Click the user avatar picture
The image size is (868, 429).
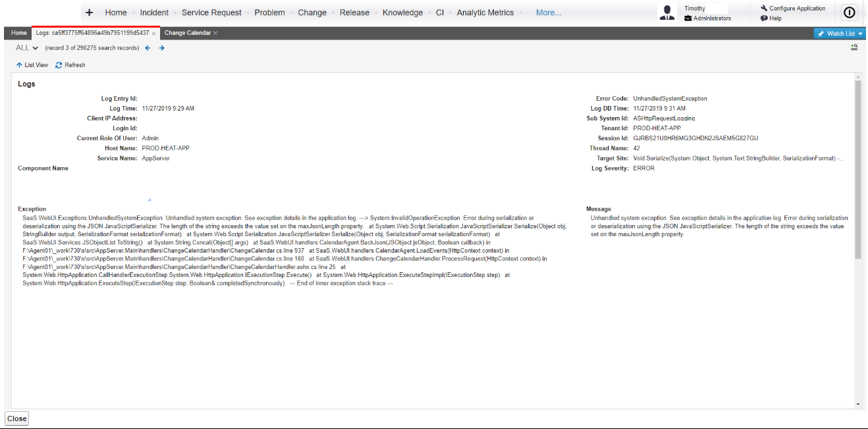coord(666,12)
